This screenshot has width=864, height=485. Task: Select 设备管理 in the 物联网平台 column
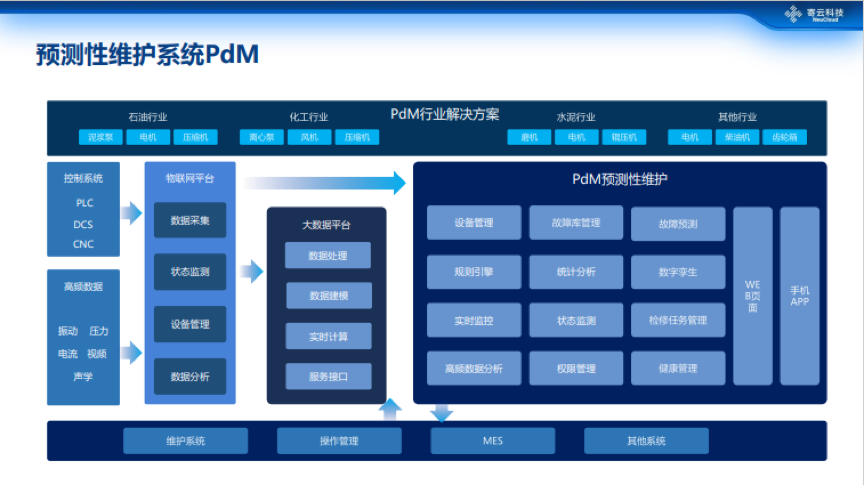pos(190,324)
